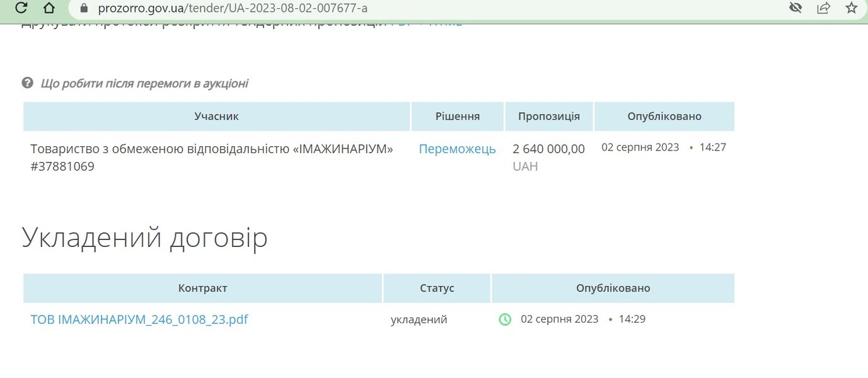Go to the browser home page icon

coord(49,8)
